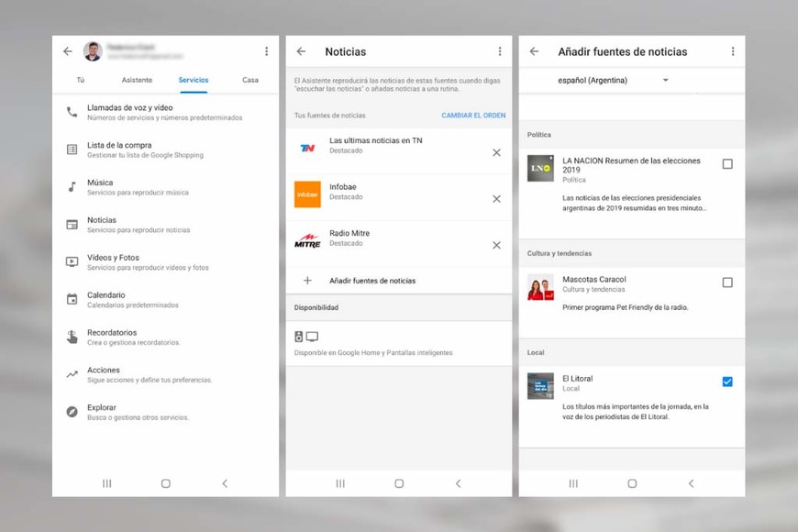Tap Añadir fuentes de noticias button
The image size is (798, 532).
[371, 281]
